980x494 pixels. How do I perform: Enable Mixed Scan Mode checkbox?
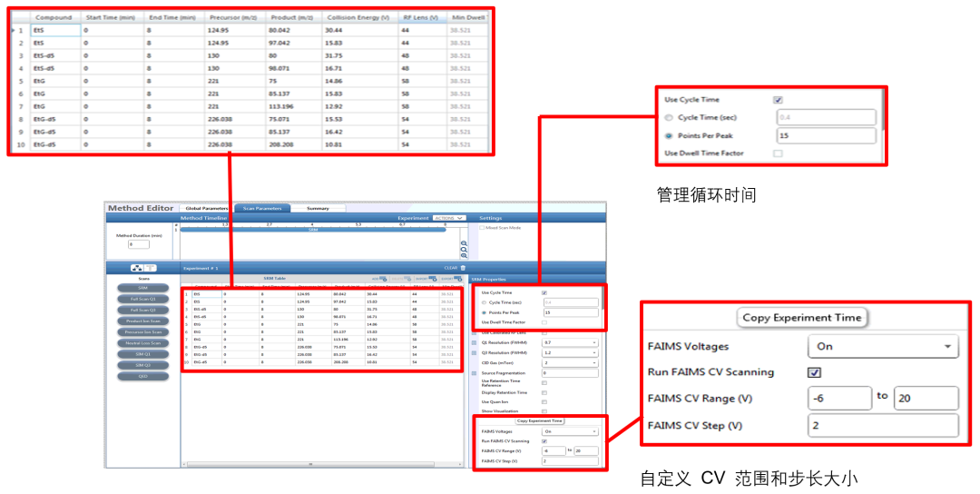click(x=482, y=228)
